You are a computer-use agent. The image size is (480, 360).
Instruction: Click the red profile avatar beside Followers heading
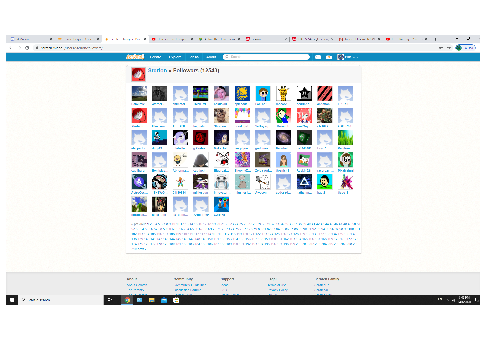[x=138, y=74]
